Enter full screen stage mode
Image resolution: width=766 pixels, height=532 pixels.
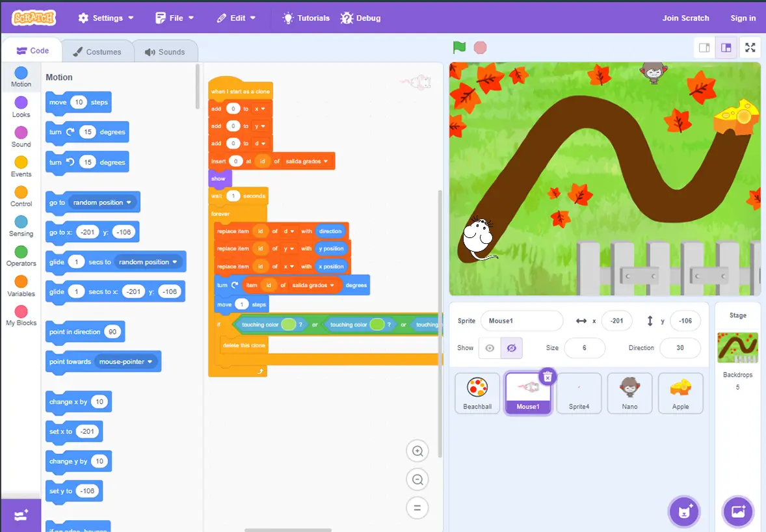coord(750,47)
